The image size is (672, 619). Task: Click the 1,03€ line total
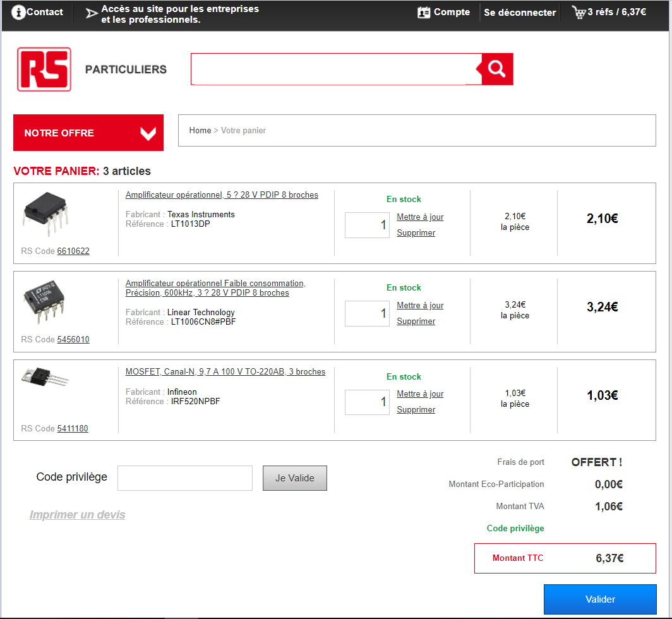click(x=602, y=395)
